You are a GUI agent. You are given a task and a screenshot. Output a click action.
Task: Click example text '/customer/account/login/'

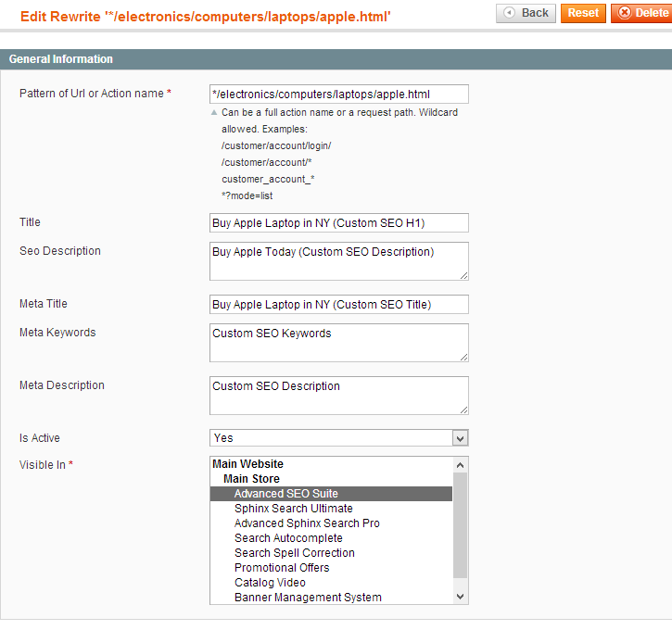click(276, 146)
